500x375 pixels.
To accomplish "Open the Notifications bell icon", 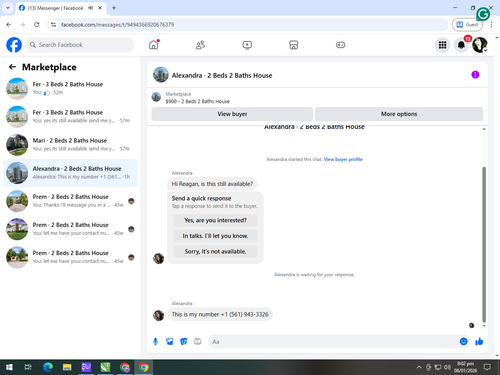I will point(461,45).
